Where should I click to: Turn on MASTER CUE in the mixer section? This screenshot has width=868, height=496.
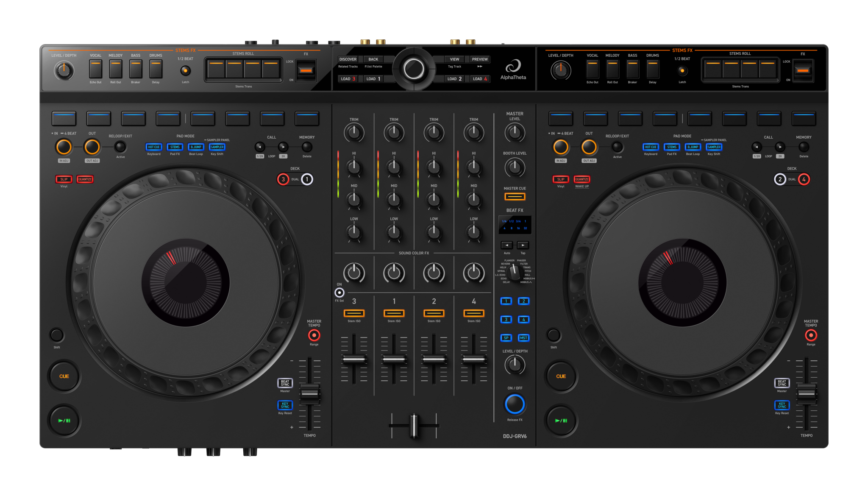click(515, 196)
